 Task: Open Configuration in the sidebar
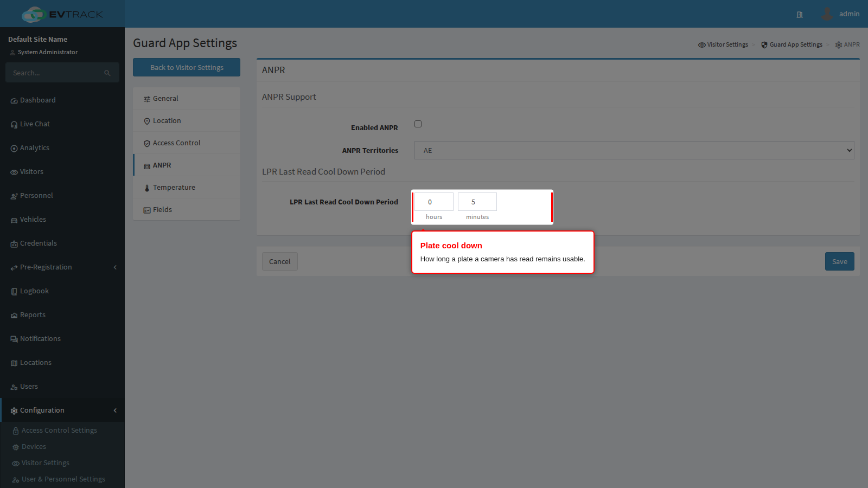click(62, 410)
